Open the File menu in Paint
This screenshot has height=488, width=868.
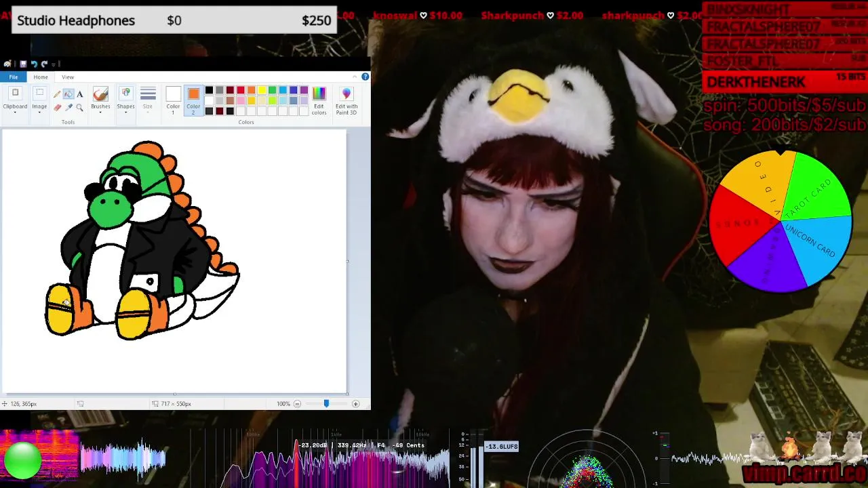pos(14,77)
